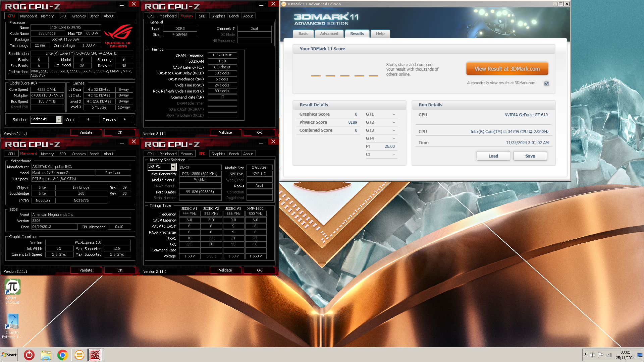Click Intel Core i5 3470S name field
The image size is (644, 362).
66,27
